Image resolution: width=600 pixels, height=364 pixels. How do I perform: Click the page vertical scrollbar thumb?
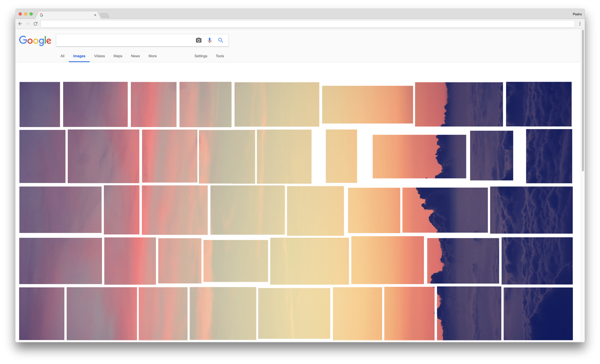[x=583, y=101]
